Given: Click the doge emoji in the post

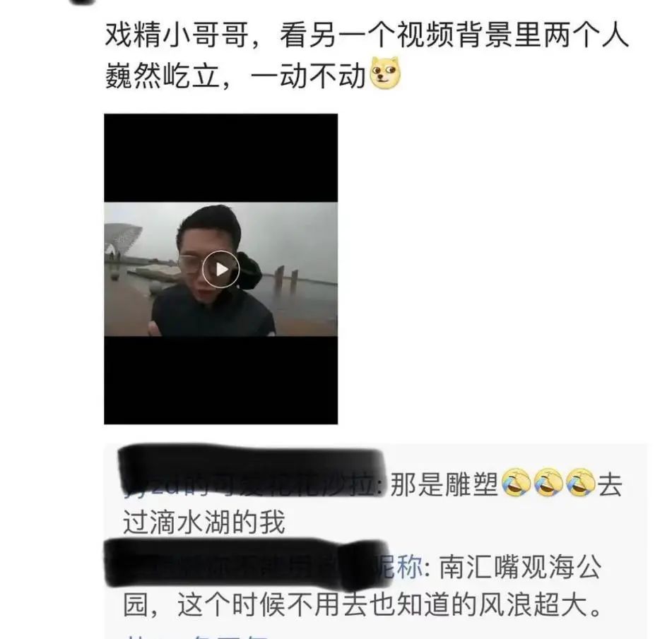Looking at the screenshot, I should pos(385,73).
